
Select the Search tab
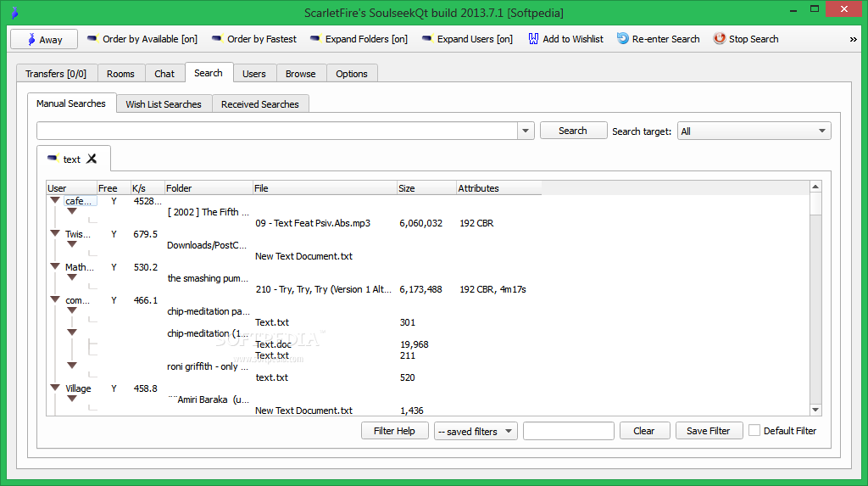[209, 73]
